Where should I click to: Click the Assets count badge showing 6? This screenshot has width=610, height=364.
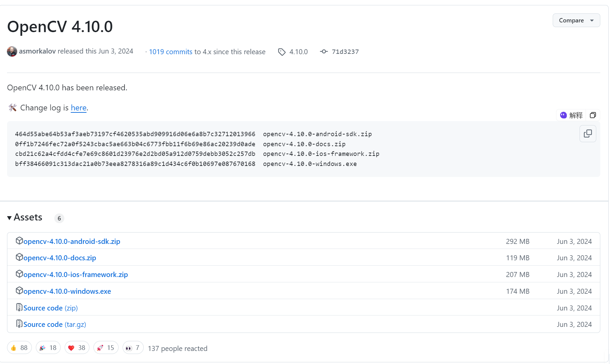point(59,218)
